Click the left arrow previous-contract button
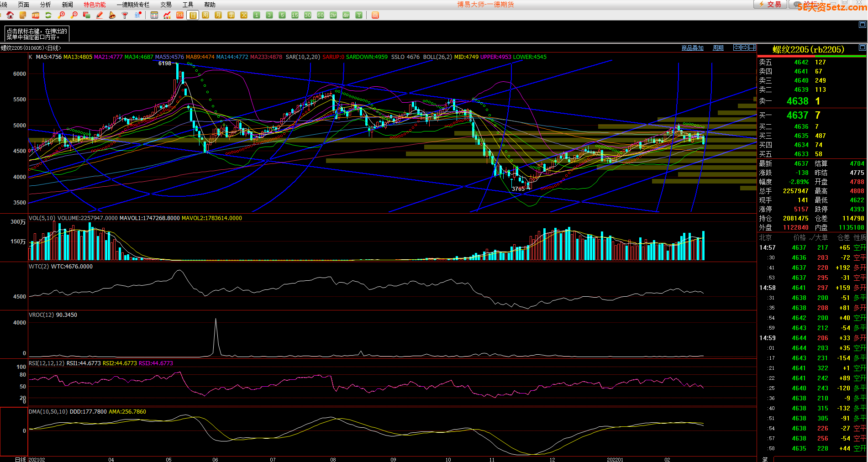This screenshot has height=462, width=868. (737, 47)
